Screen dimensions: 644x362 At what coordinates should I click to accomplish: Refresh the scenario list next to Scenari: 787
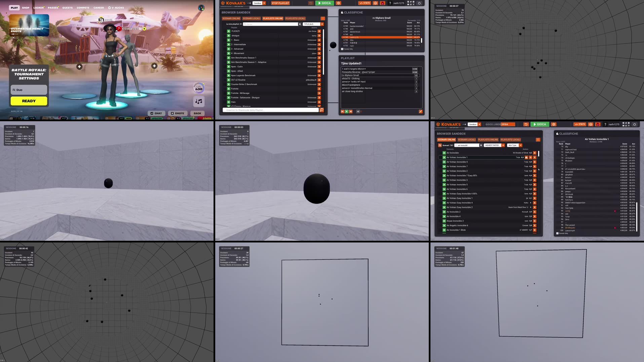click(x=440, y=145)
